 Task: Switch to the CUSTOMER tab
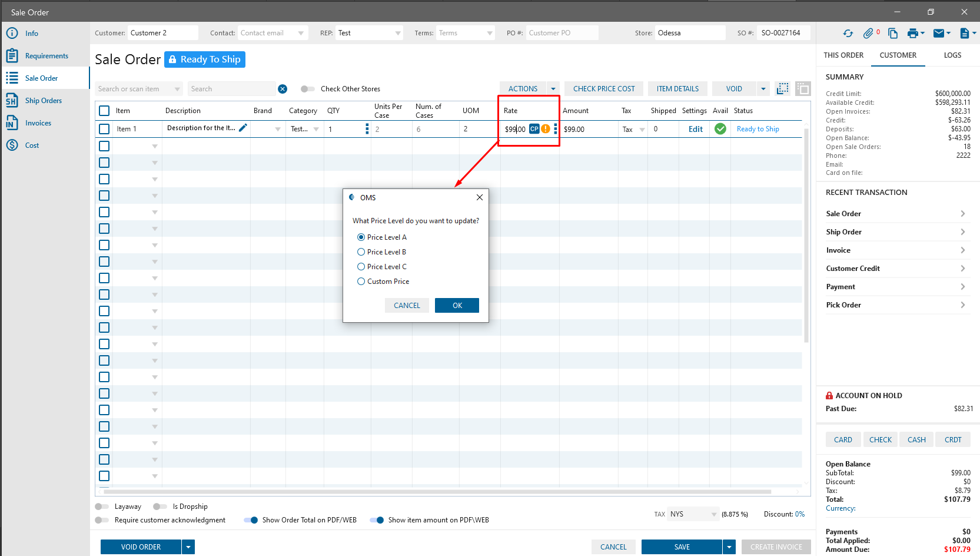point(898,55)
